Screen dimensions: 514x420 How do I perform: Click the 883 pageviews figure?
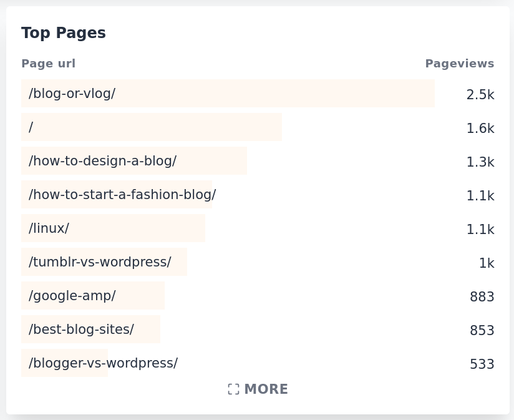pyautogui.click(x=482, y=297)
